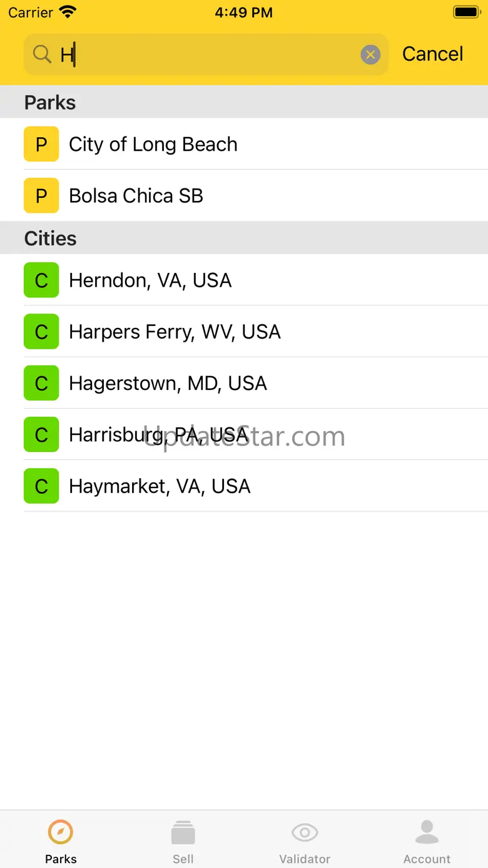Choose Herndon, VA, USA from cities
This screenshot has height=868, width=488.
(244, 280)
